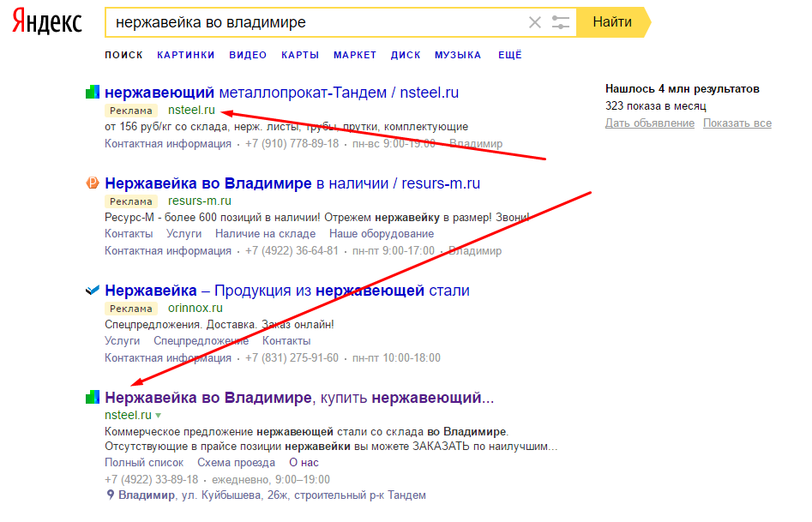This screenshot has height=522, width=812.
Task: Open the КАРТЫ tab
Action: (x=300, y=55)
